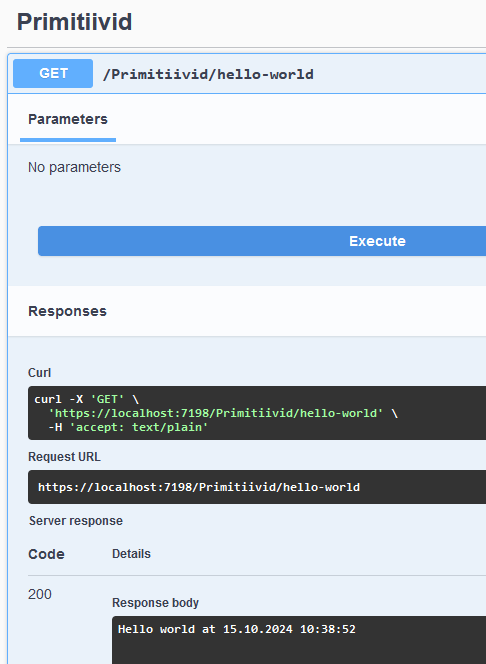The image size is (486, 664).
Task: Click the Code column header
Action: (x=46, y=554)
